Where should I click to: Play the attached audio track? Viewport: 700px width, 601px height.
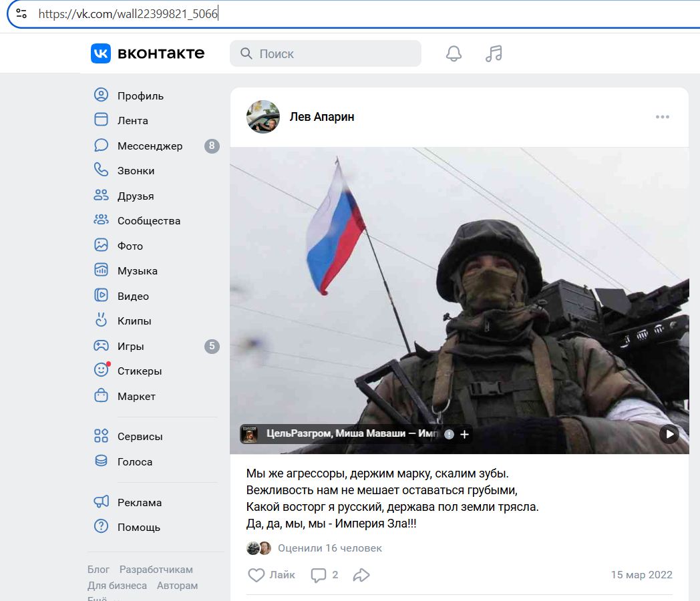pos(669,434)
